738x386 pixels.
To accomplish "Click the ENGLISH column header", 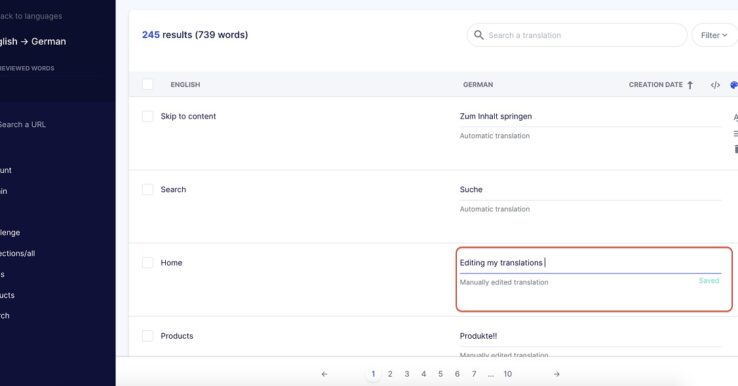I will click(185, 85).
